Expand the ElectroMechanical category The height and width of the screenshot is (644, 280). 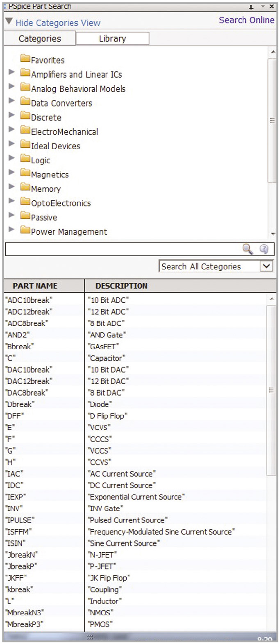[x=11, y=129]
